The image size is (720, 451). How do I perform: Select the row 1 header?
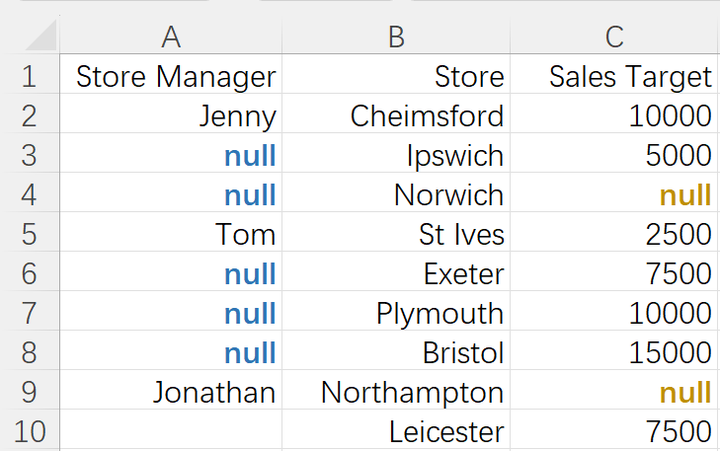[x=29, y=76]
